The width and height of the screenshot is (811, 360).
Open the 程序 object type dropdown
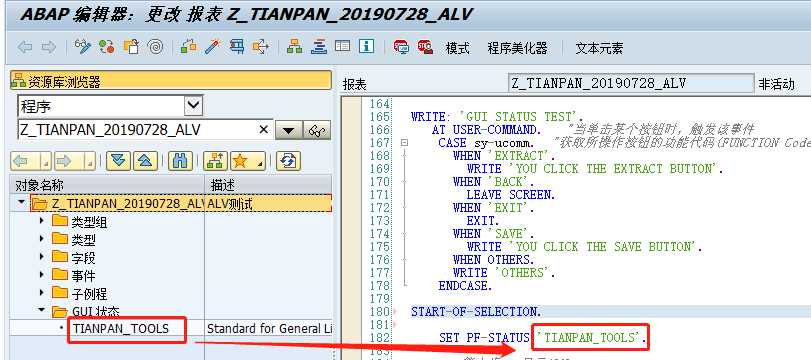click(x=194, y=106)
